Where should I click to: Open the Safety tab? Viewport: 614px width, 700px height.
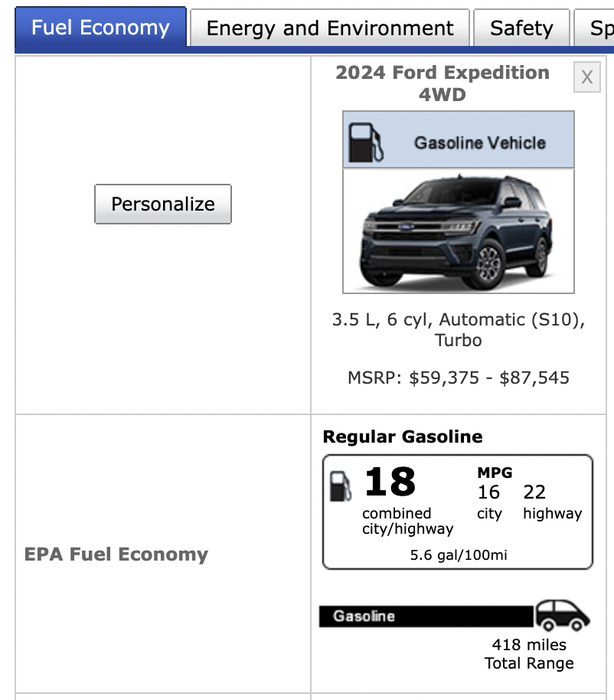tap(521, 28)
